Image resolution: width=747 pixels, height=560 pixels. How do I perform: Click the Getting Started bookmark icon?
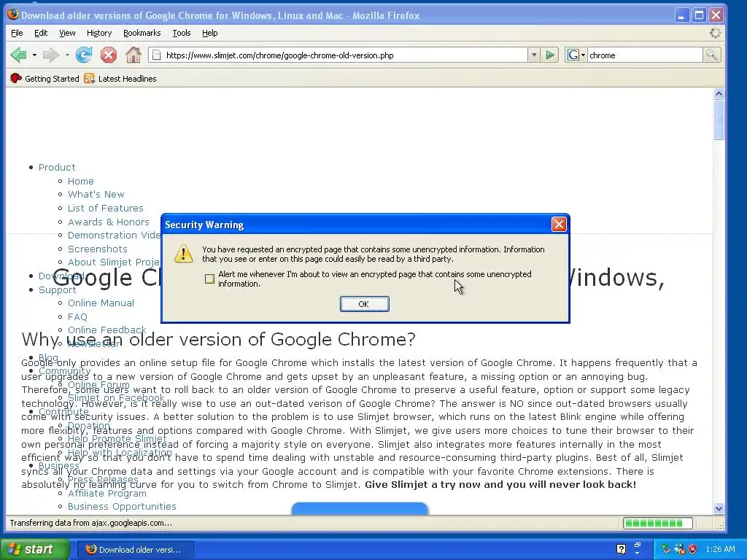tap(16, 79)
